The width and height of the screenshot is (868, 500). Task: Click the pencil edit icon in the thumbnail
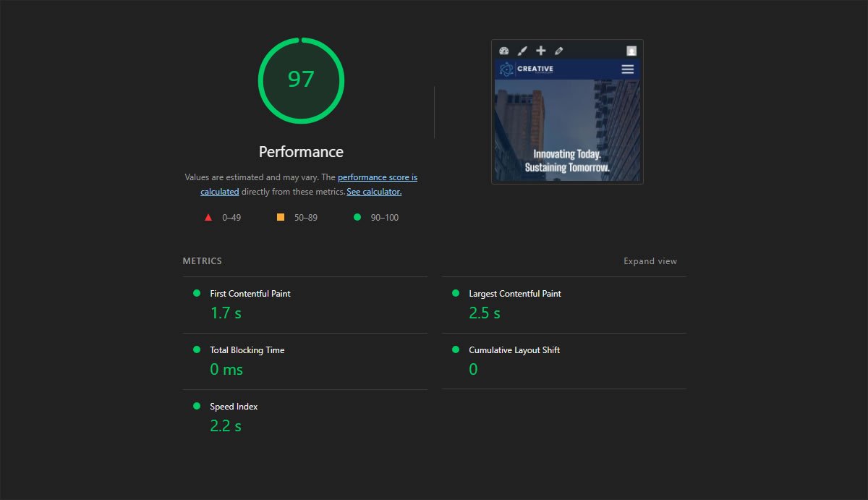coord(558,51)
